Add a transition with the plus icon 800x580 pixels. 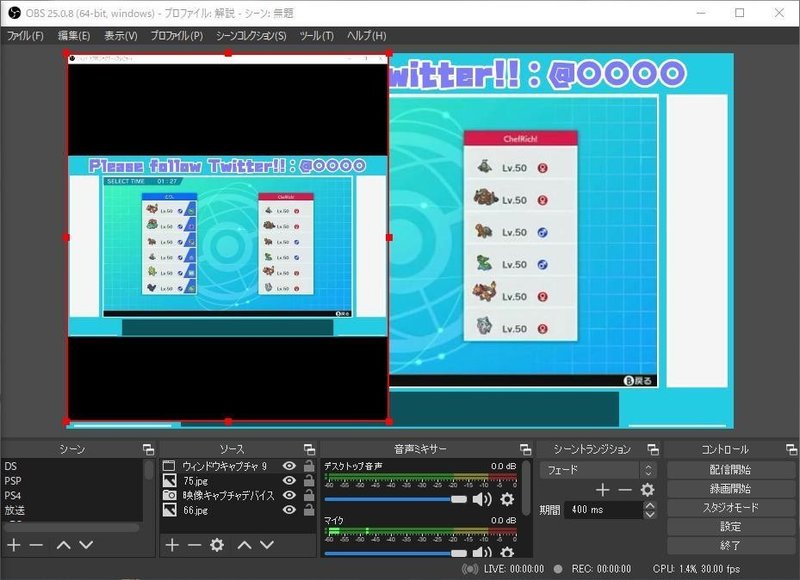pos(603,490)
